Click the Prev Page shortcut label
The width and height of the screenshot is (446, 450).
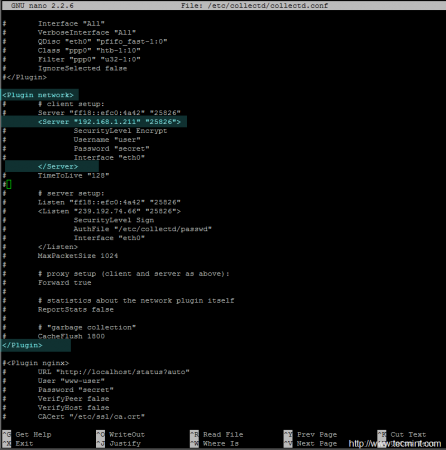pyautogui.click(x=317, y=434)
